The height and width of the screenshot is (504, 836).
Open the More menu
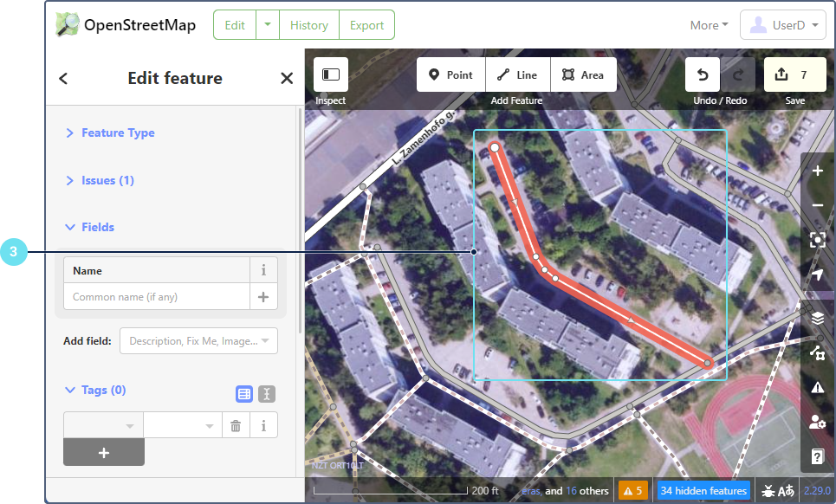[x=709, y=25]
